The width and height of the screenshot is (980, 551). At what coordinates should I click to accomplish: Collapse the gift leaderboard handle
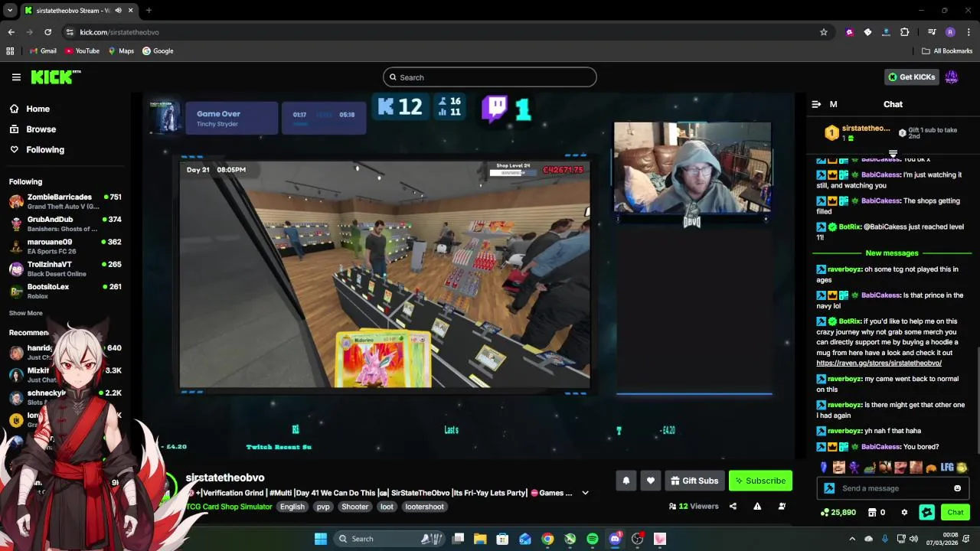[x=892, y=154]
